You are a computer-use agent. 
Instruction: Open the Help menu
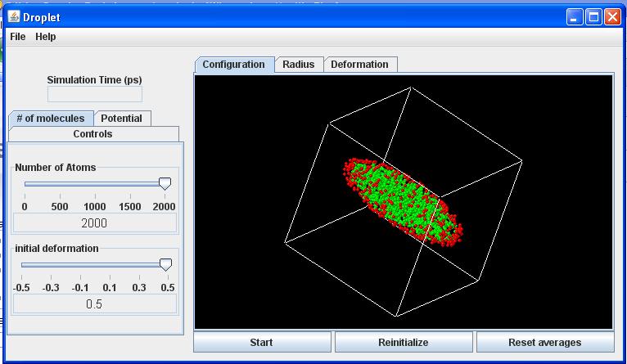(46, 37)
